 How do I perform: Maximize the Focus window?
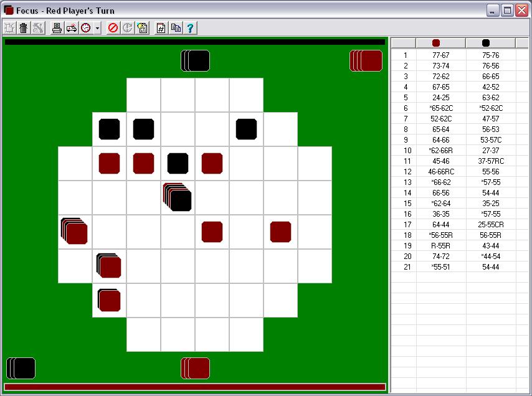pos(507,11)
